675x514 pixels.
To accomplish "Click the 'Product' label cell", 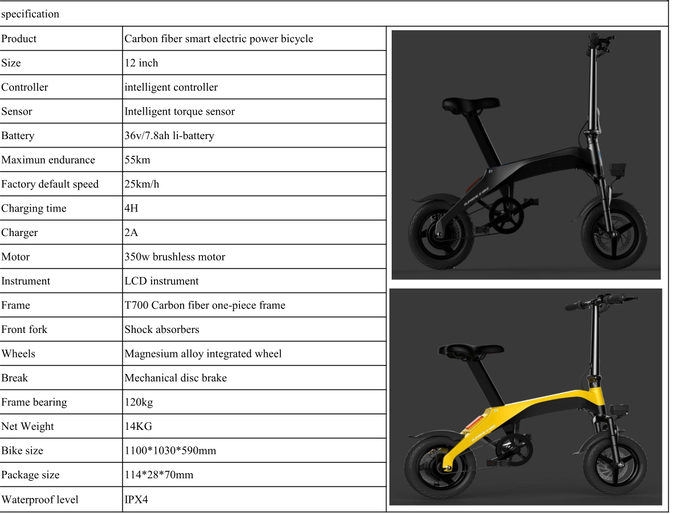I will coord(61,39).
